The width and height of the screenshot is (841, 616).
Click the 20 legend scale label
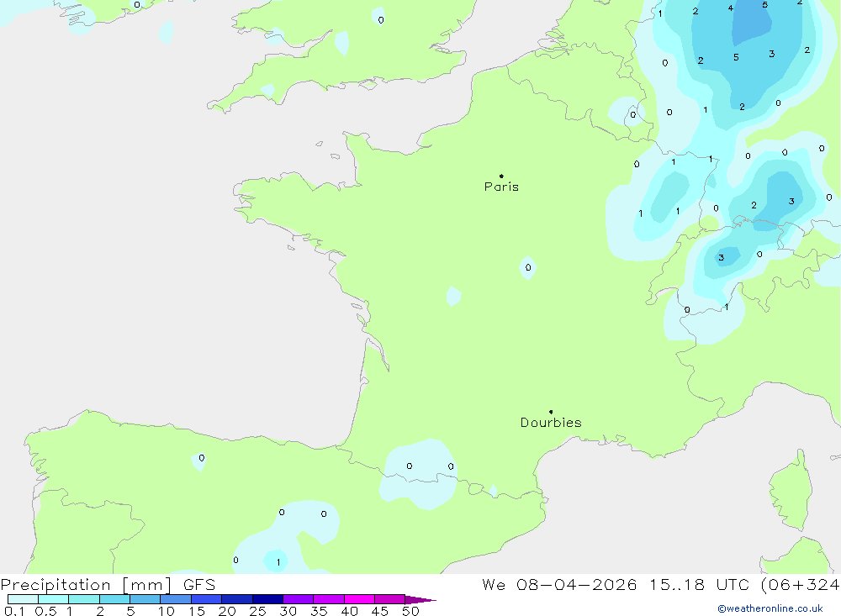[227, 611]
